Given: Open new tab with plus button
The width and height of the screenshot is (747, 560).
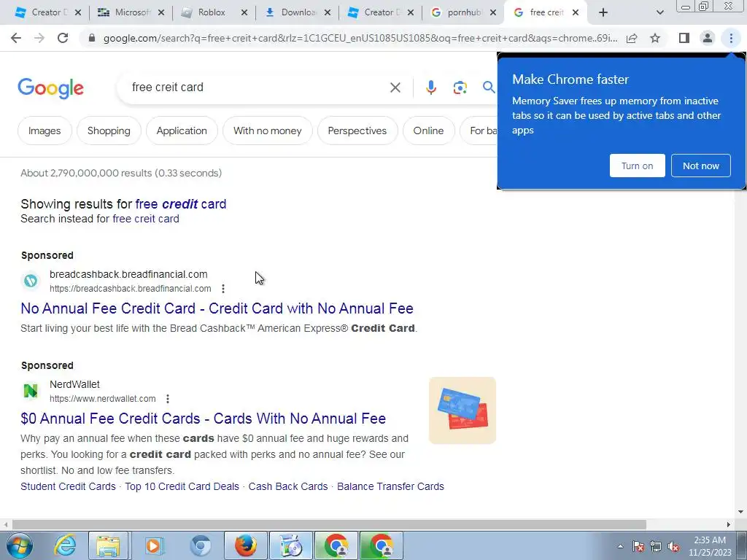Looking at the screenshot, I should point(603,12).
